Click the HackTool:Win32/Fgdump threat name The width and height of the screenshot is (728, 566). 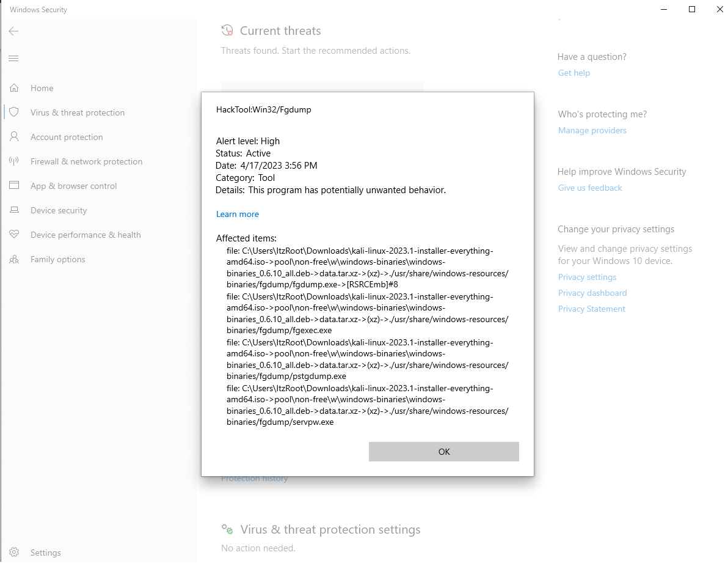tap(264, 109)
